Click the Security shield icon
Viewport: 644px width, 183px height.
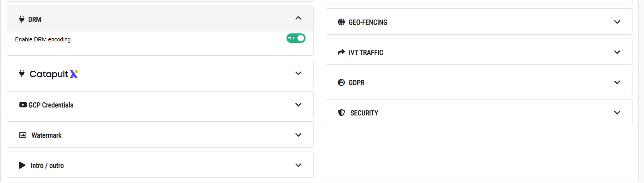pyautogui.click(x=341, y=113)
